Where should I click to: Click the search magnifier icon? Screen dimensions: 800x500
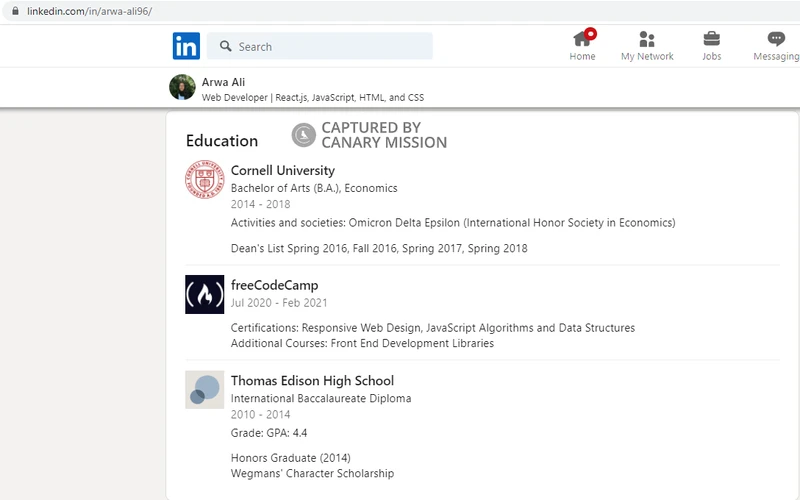pyautogui.click(x=226, y=46)
